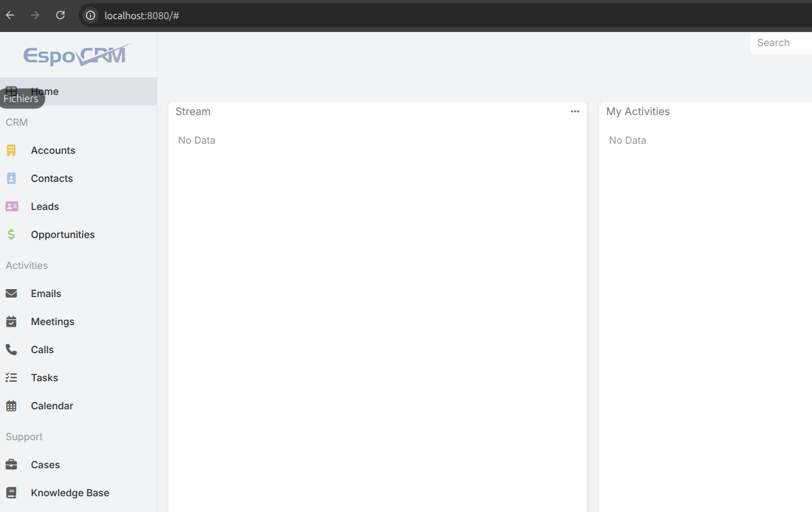Viewport: 812px width, 512px height.
Task: Click the Emails envelope icon
Action: pos(11,294)
